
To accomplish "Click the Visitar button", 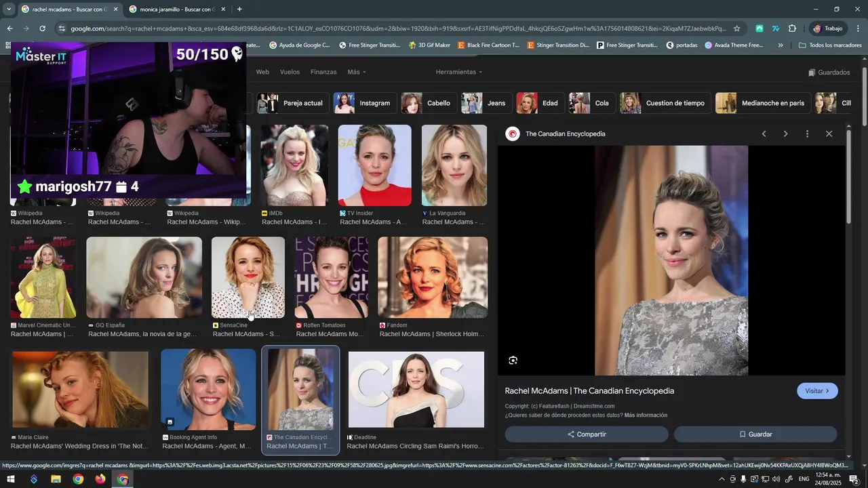I will (817, 391).
